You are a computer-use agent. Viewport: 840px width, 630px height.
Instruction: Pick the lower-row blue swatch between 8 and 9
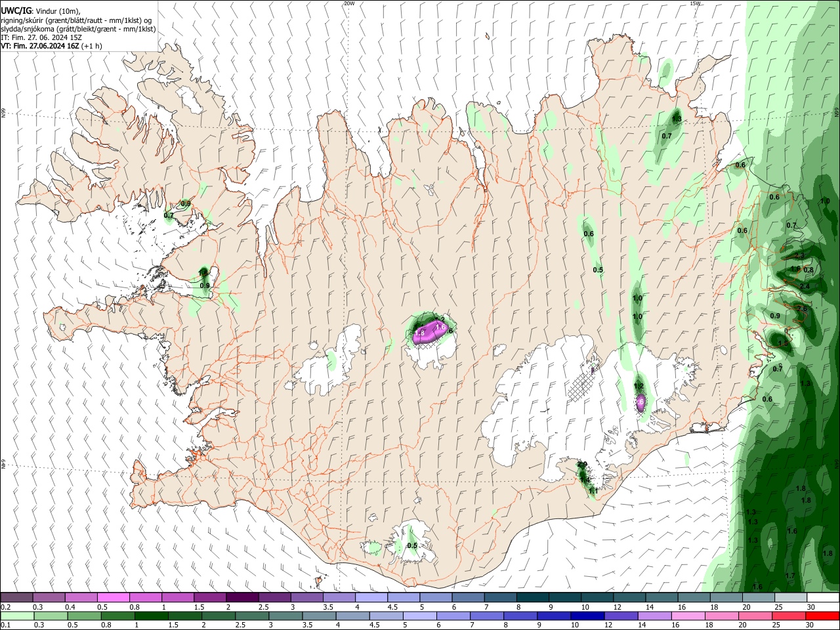point(522,616)
